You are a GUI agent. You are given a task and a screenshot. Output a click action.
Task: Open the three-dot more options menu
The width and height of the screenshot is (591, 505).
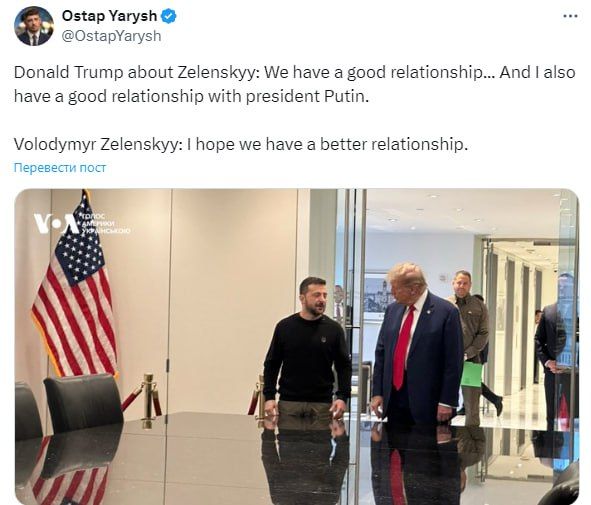(x=570, y=16)
